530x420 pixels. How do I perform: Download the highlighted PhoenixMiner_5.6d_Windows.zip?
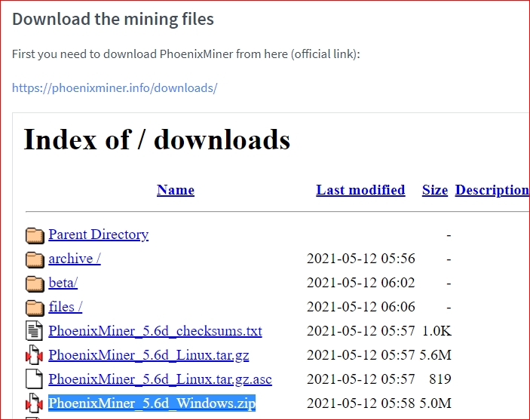click(x=152, y=403)
